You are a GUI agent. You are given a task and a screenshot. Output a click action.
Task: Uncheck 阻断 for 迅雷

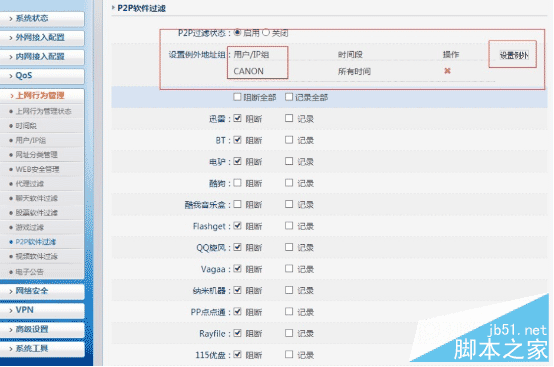[237, 118]
